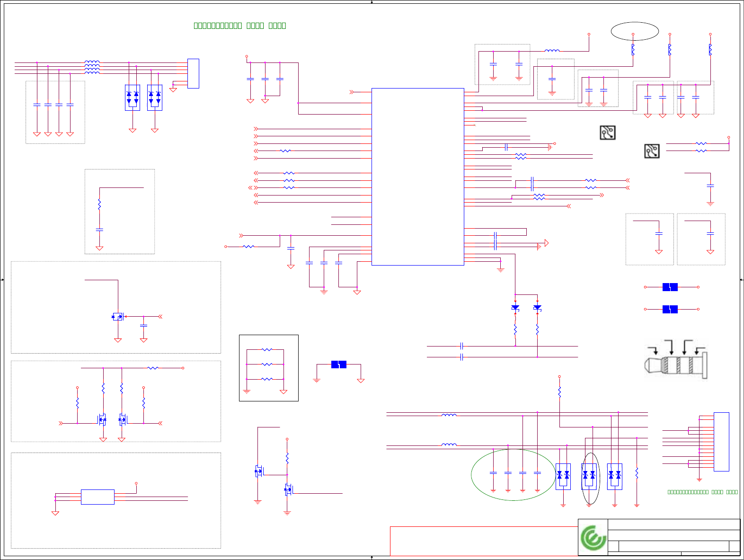Click the green text line at top of sheet
This screenshot has height=560, width=744.
point(240,26)
